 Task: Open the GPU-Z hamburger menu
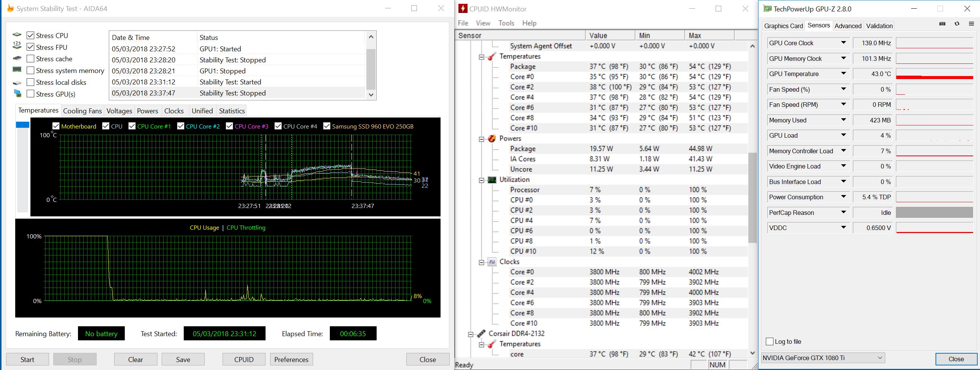971,24
